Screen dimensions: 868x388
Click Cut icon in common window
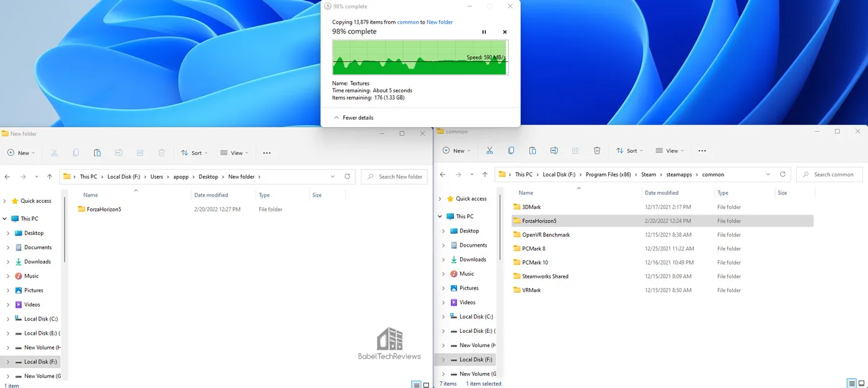[489, 151]
